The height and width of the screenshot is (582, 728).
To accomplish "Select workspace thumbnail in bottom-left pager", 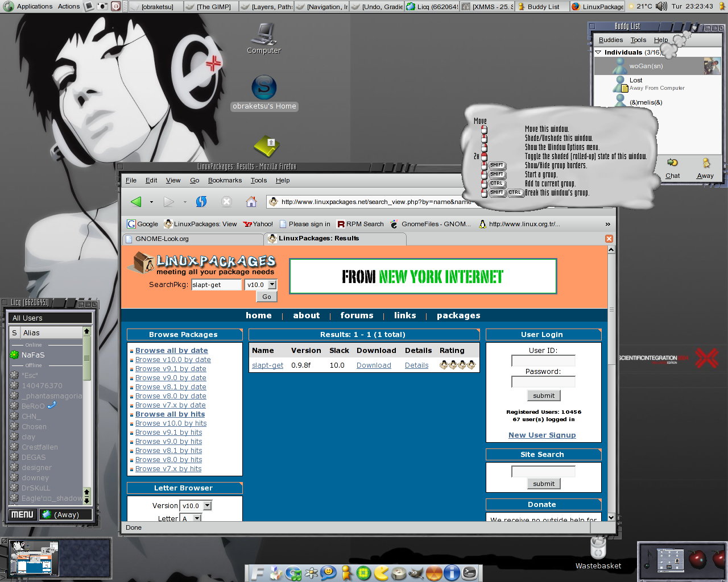I will click(x=34, y=558).
